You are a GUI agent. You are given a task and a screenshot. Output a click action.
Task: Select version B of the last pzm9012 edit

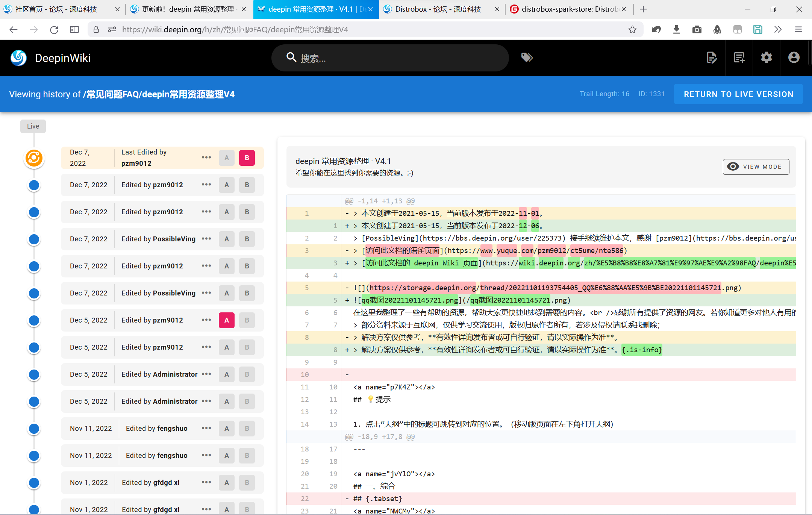click(247, 158)
